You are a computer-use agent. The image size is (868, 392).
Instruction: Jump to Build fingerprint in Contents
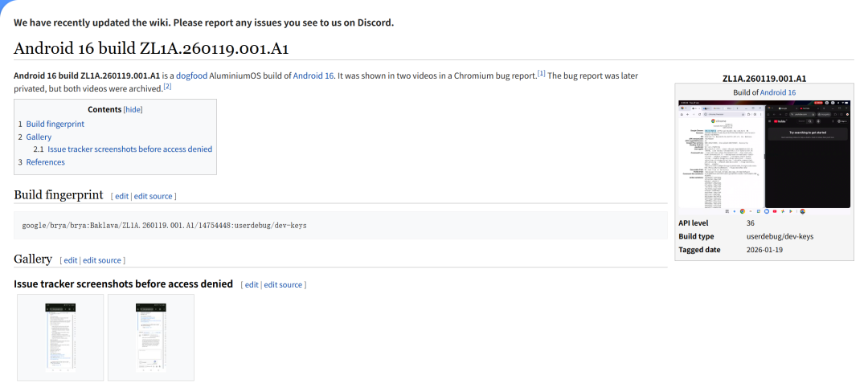pyautogui.click(x=55, y=125)
